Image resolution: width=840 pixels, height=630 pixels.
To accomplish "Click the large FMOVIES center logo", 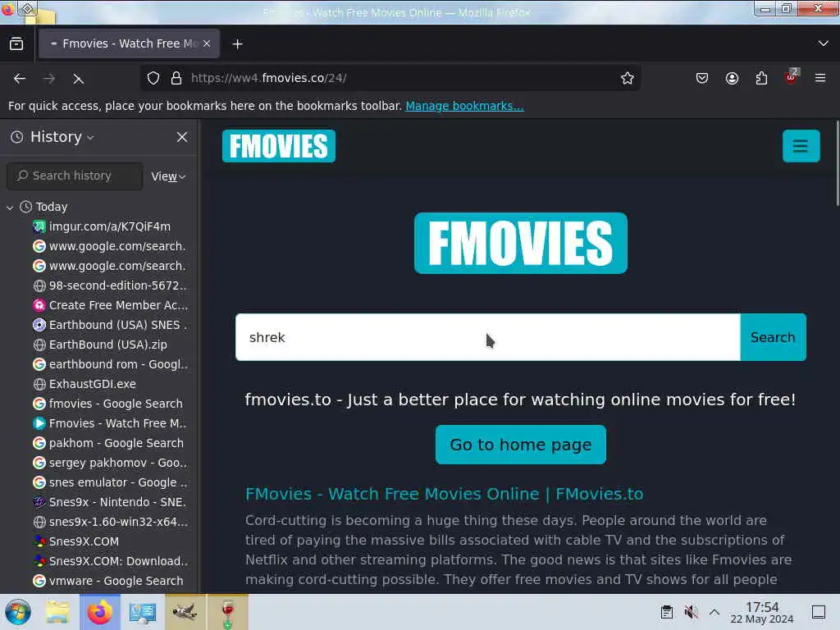I will [x=521, y=243].
